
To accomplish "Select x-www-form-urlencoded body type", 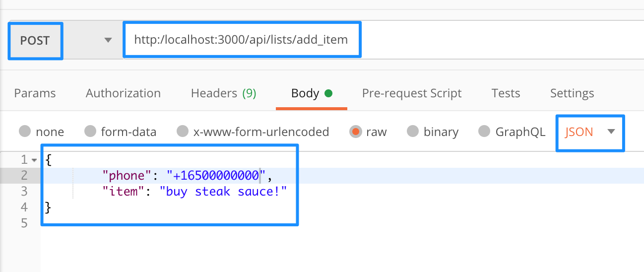I will point(183,132).
